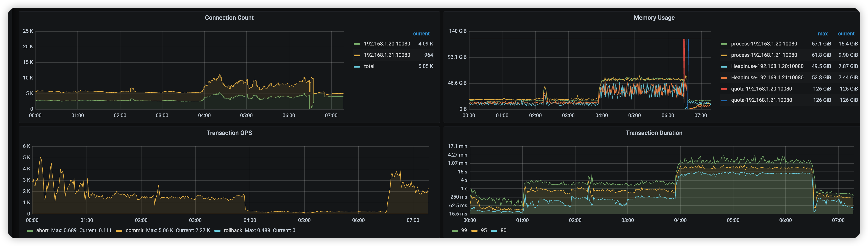Sort Connection Count legend by current
The width and height of the screenshot is (868, 246).
point(421,34)
